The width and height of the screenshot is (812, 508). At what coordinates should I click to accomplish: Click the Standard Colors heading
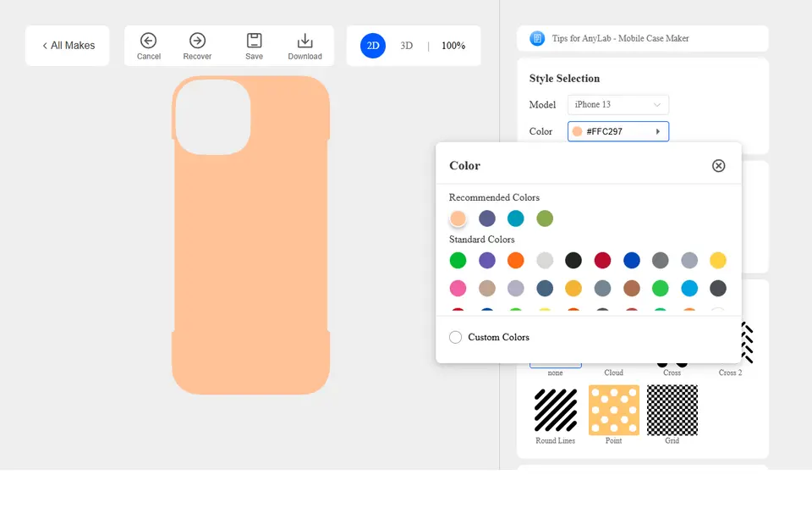[x=481, y=240]
